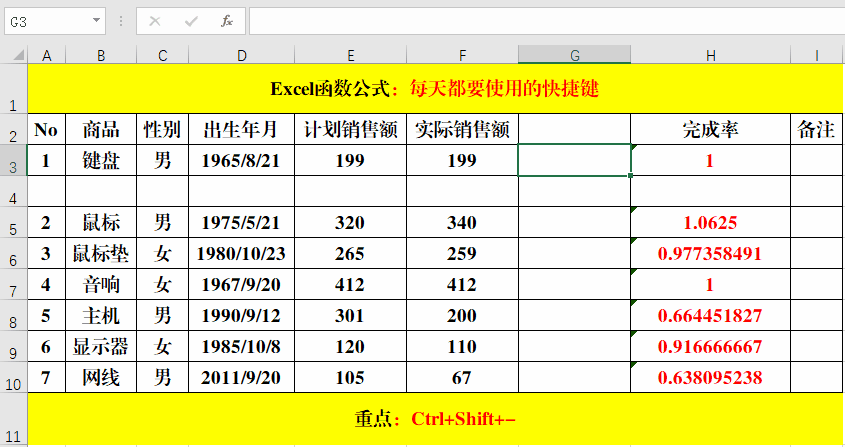Select column G header
The image size is (845, 447).
point(574,55)
